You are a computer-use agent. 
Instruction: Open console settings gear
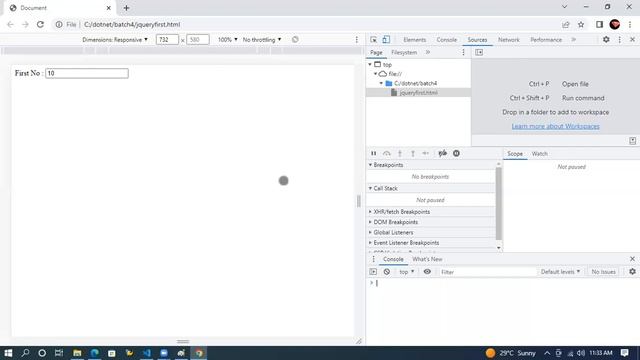632,272
